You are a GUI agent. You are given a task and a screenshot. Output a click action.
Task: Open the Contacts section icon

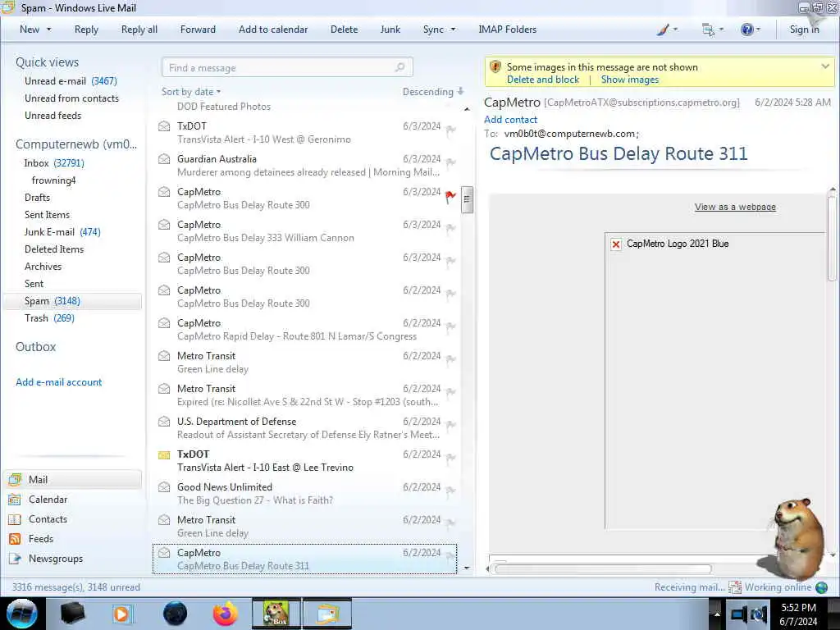15,519
